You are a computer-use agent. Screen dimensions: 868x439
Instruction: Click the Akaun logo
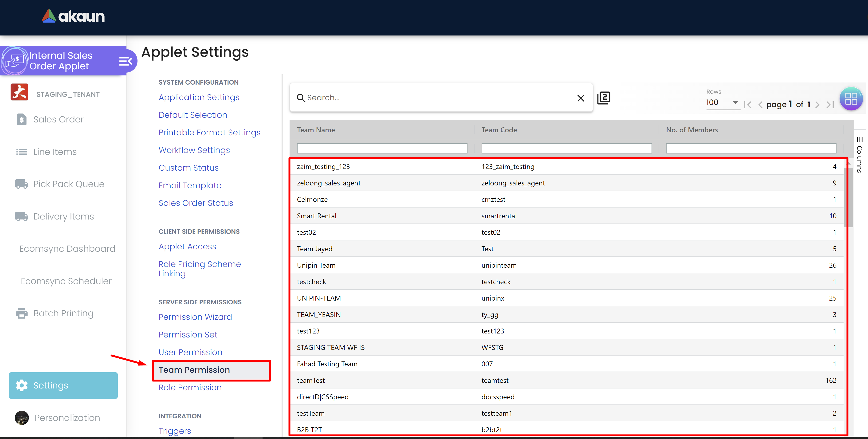coord(73,16)
